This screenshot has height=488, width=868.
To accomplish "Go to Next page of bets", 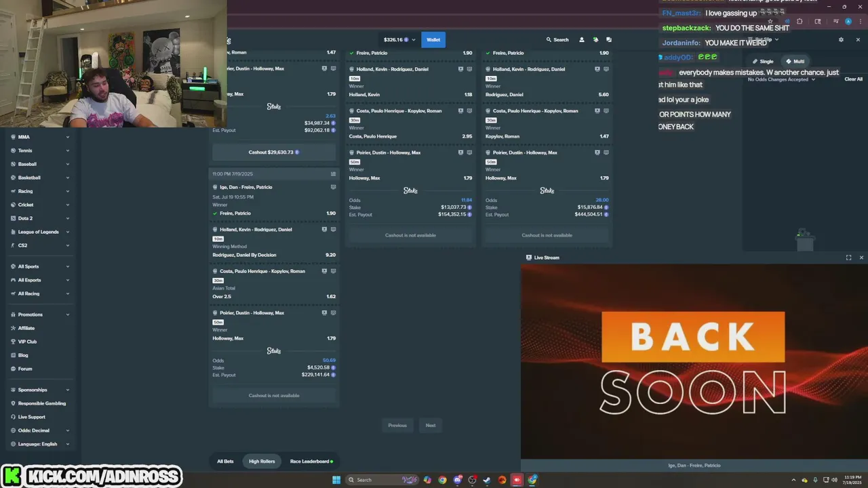I will pos(431,426).
